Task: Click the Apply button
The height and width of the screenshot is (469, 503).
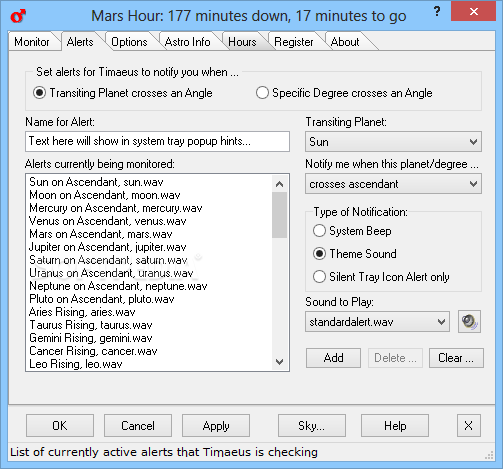Action: (x=216, y=426)
